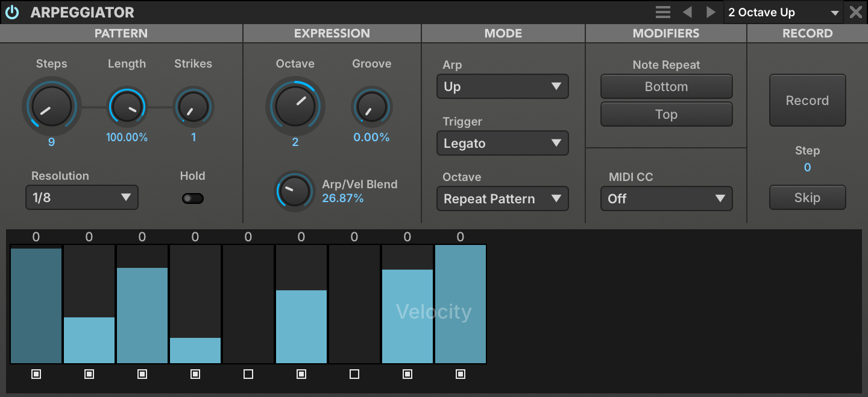Click the step 3 velocity bar
Image resolution: width=868 pixels, height=397 pixels.
tap(142, 316)
